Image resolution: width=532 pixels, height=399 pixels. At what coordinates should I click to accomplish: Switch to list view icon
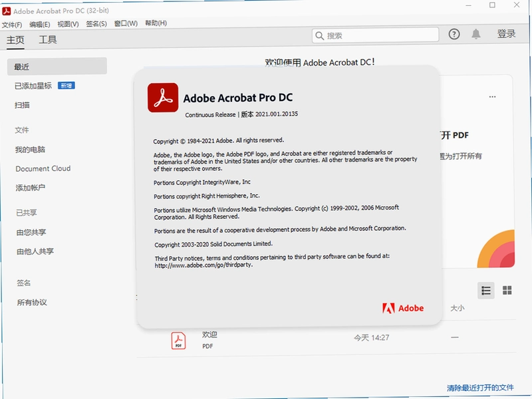pos(486,291)
